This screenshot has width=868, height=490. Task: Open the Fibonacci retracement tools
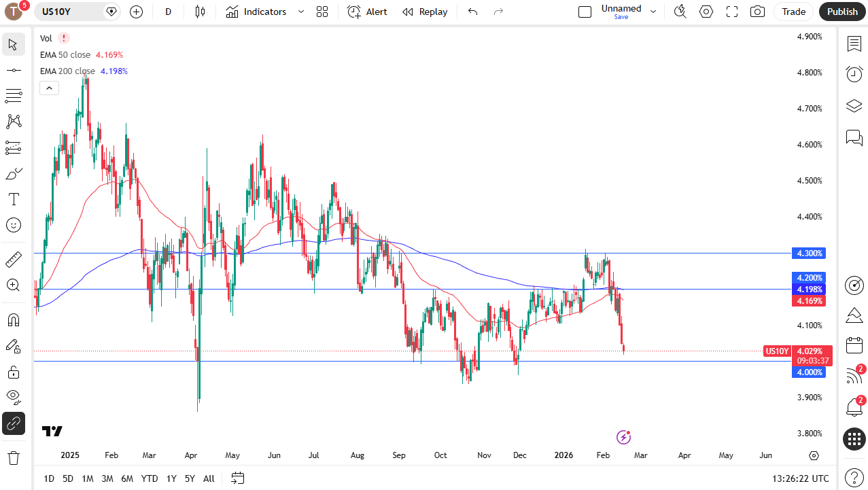coord(14,96)
